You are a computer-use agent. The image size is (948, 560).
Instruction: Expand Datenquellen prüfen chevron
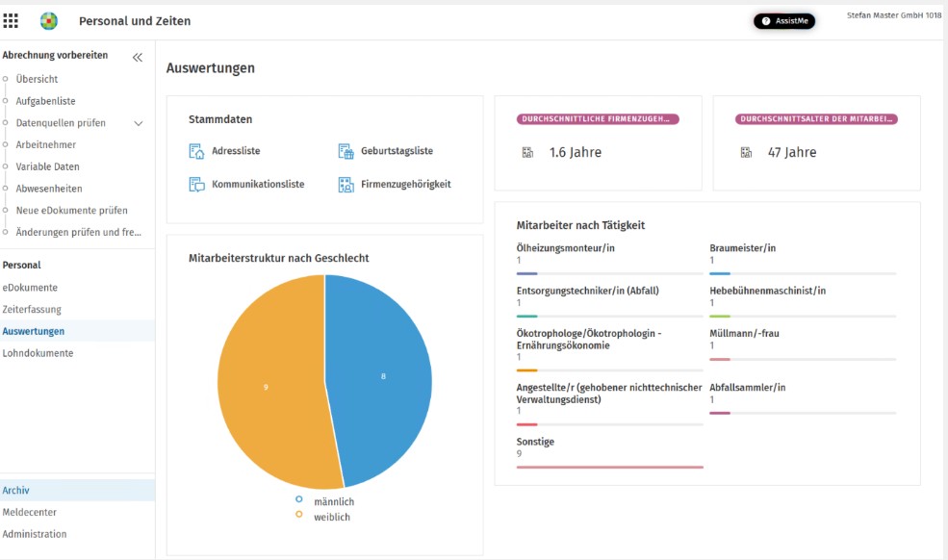[139, 123]
